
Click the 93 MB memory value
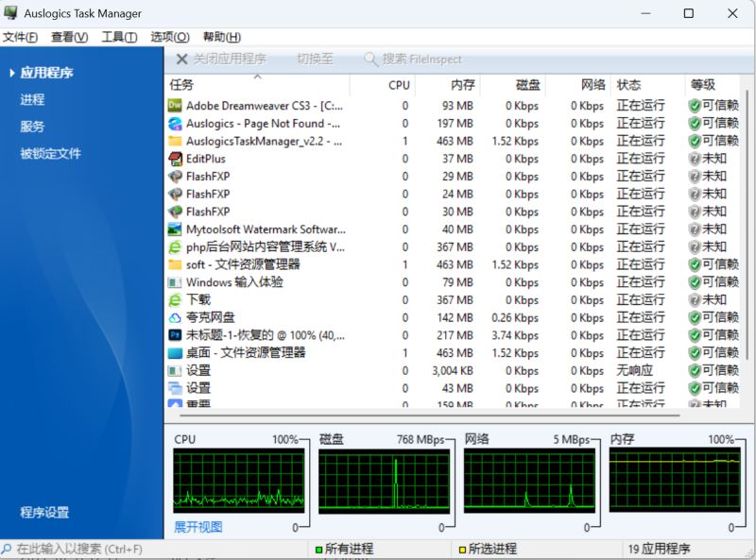pyautogui.click(x=457, y=106)
